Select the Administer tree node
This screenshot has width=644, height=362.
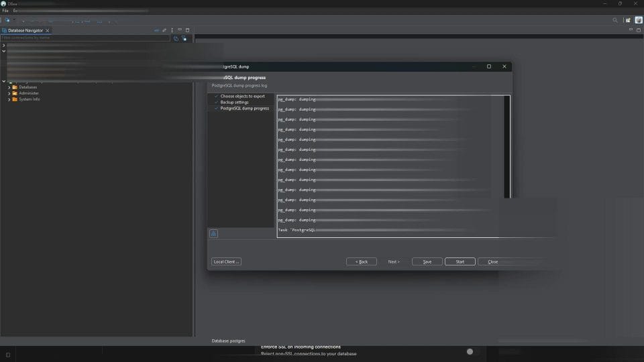(28, 93)
